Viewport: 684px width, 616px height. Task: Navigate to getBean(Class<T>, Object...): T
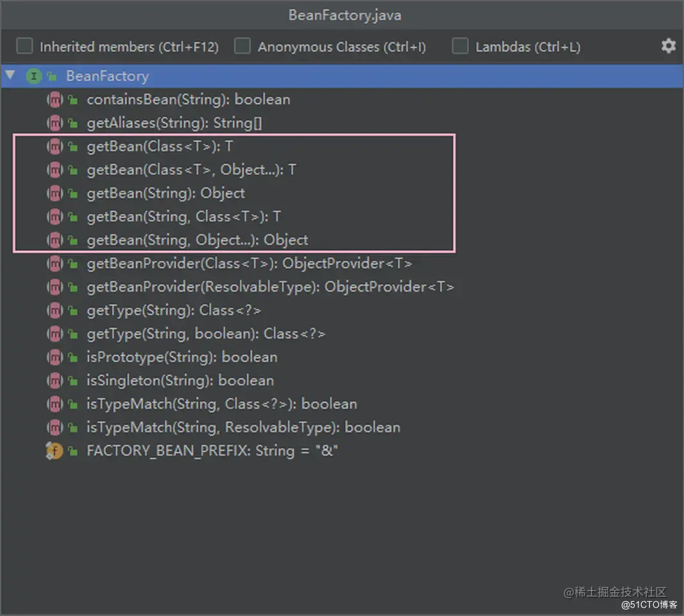coord(191,169)
